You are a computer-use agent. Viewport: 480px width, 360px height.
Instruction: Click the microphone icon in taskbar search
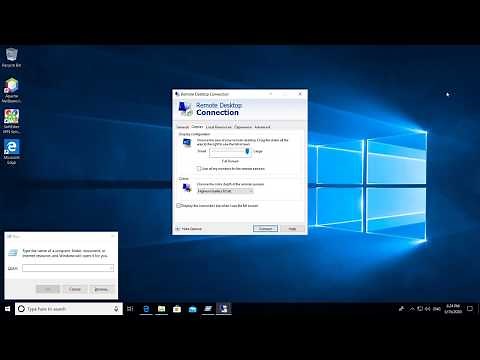click(116, 309)
